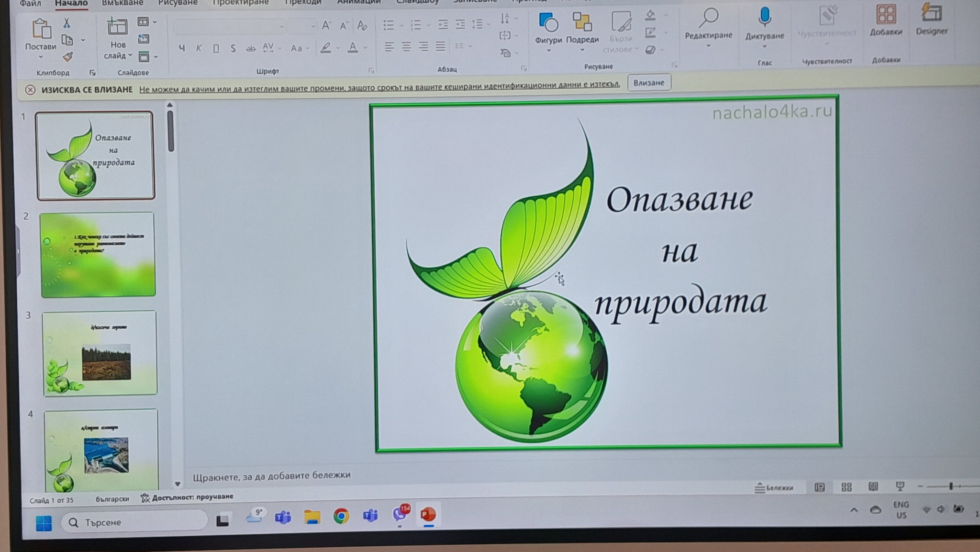The height and width of the screenshot is (552, 980).
Task: Switch to the Рисуване tab
Action: pyautogui.click(x=178, y=3)
